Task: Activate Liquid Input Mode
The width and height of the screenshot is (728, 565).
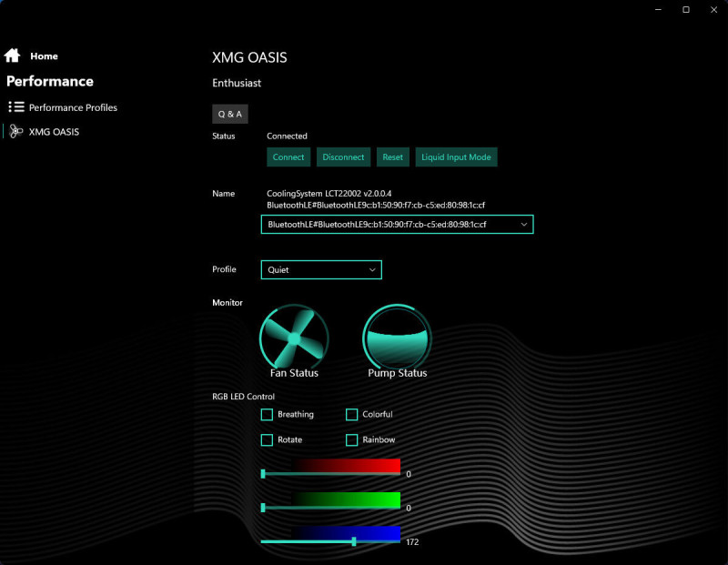Action: 456,156
